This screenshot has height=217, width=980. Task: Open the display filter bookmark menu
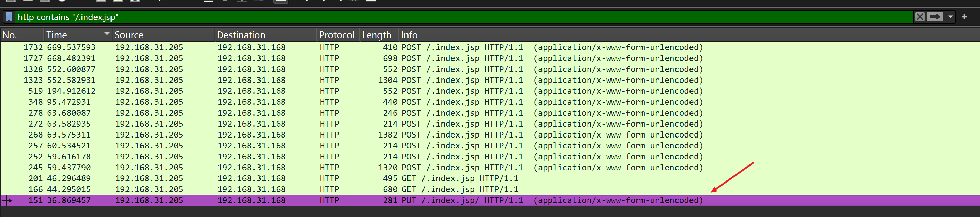(x=9, y=17)
